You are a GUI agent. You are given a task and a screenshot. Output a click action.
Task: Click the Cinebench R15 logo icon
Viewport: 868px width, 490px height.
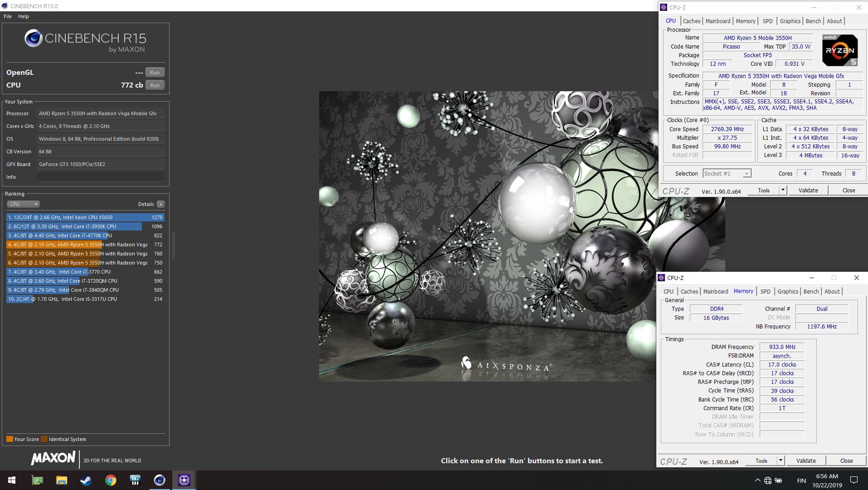coord(34,39)
